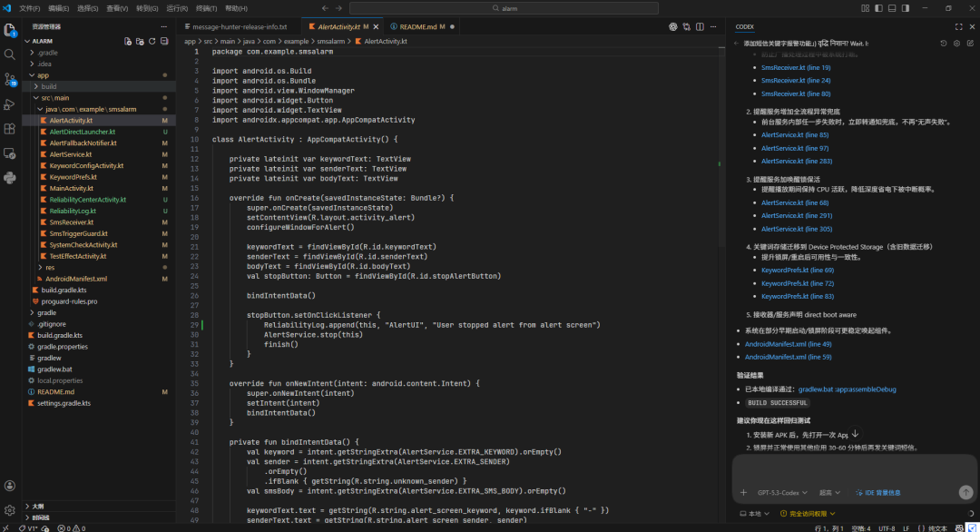Split the editor to the right

click(x=700, y=27)
